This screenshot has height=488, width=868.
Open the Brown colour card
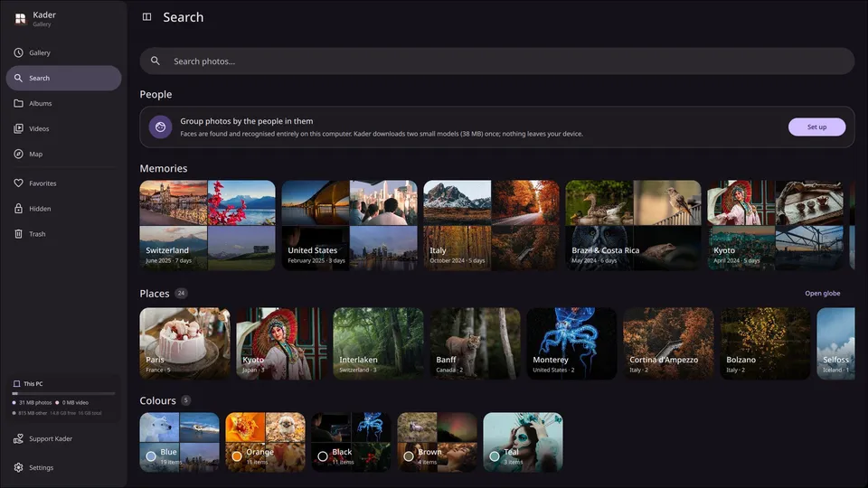pyautogui.click(x=437, y=442)
